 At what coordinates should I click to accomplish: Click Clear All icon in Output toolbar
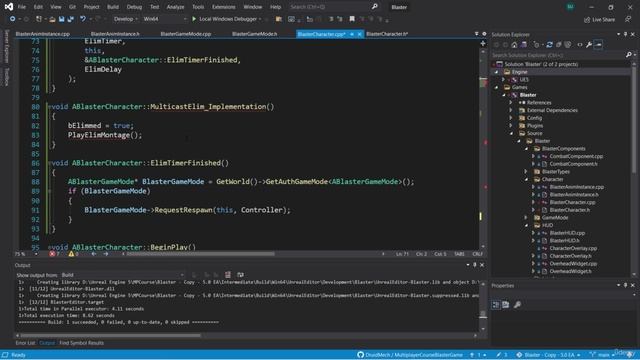click(x=228, y=275)
